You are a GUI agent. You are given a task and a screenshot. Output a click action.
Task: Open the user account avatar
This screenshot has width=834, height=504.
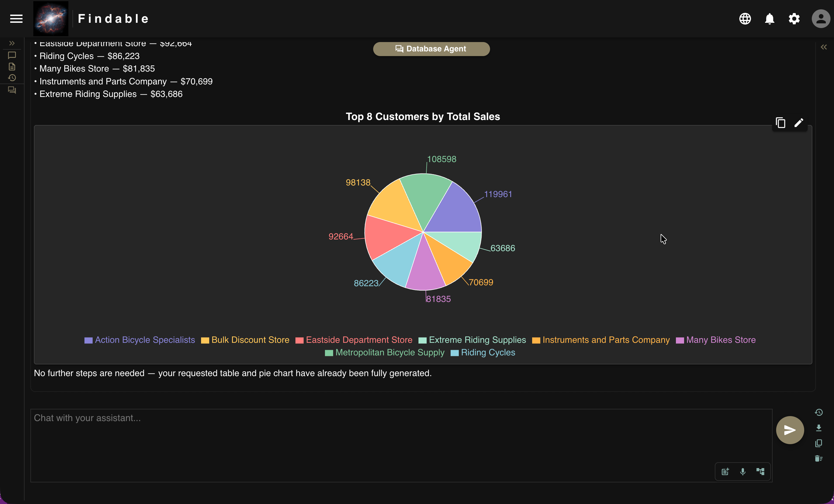(821, 19)
